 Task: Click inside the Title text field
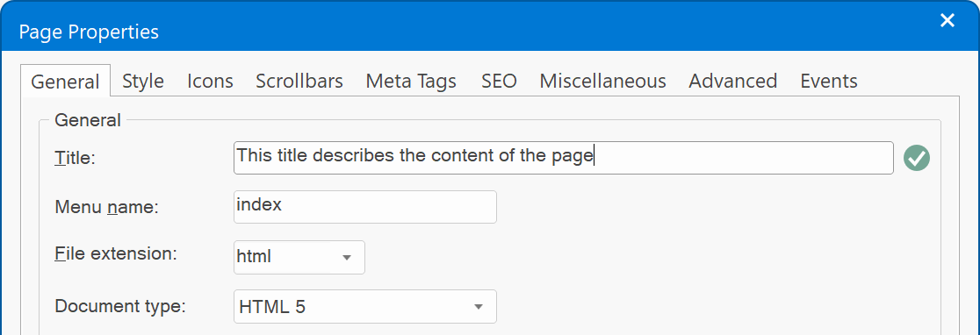tap(563, 158)
